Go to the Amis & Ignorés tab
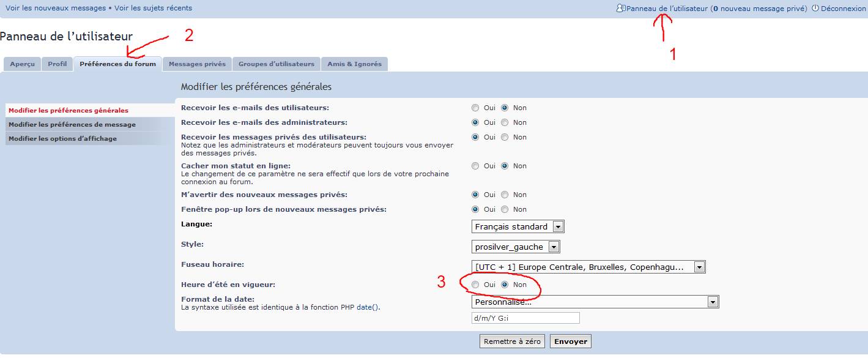868x358 pixels. pyautogui.click(x=354, y=64)
